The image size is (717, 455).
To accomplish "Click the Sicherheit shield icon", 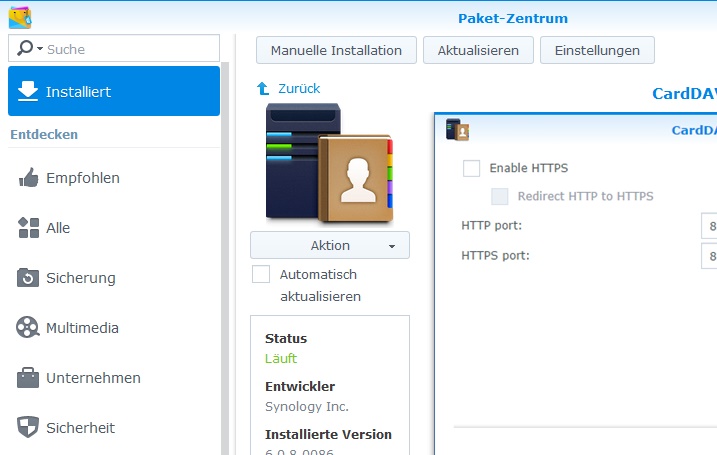I will click(28, 427).
